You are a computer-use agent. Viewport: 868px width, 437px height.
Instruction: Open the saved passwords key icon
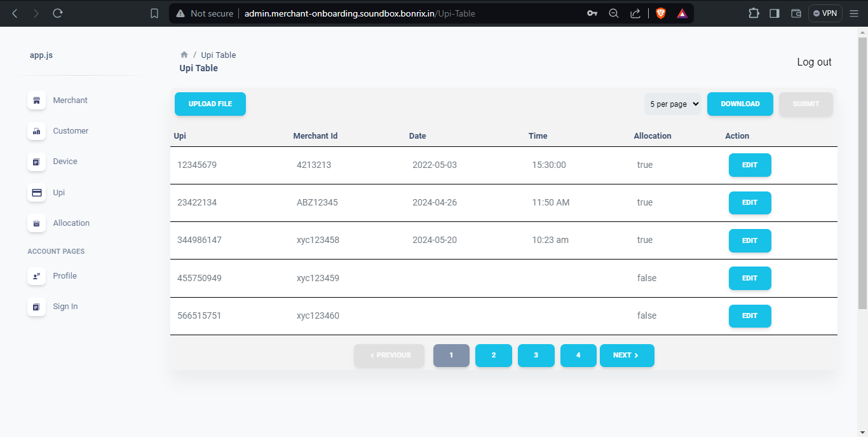tap(592, 13)
